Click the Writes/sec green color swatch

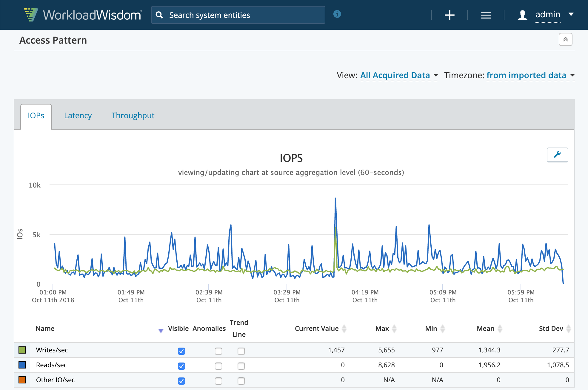[22, 350]
